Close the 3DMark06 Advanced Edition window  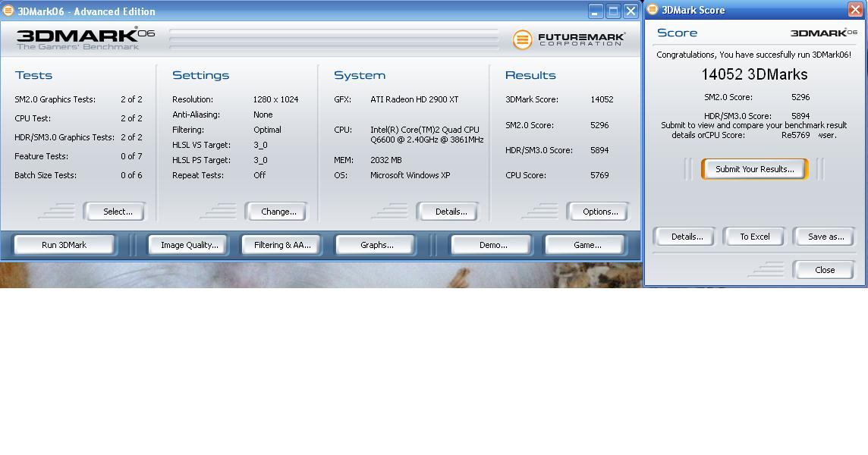631,11
